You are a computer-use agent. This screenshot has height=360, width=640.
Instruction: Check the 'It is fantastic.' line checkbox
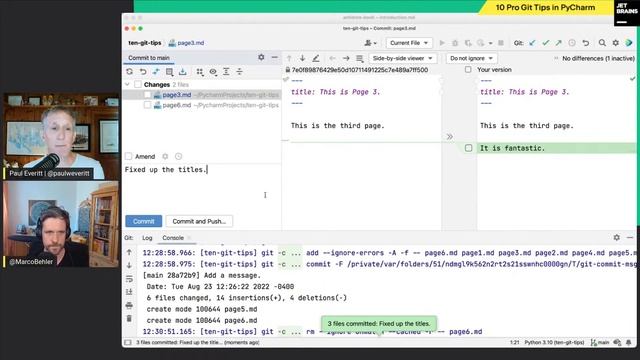(x=469, y=148)
